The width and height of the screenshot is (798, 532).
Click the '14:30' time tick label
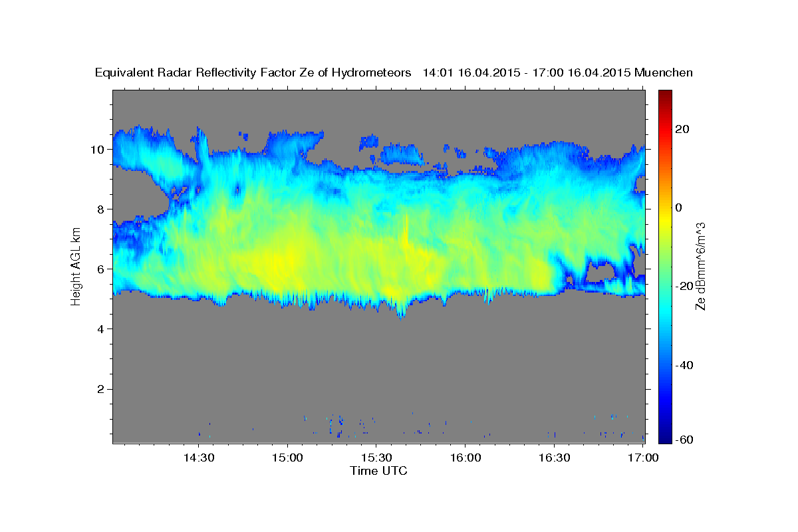click(x=199, y=458)
